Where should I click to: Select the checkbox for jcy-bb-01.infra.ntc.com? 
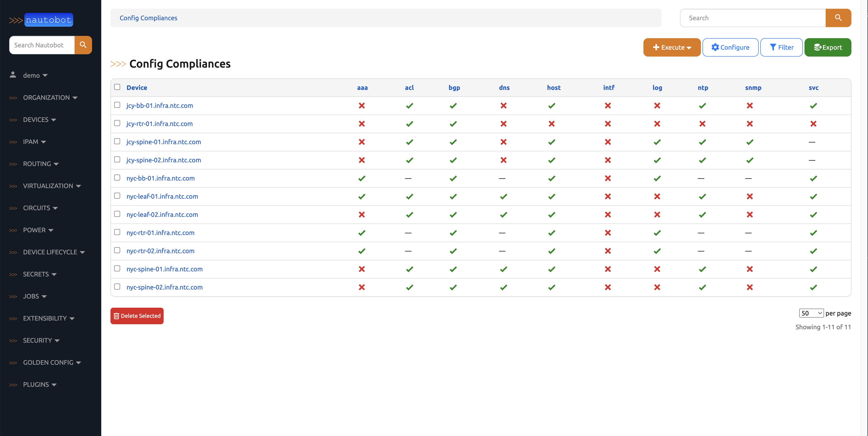[x=117, y=105]
